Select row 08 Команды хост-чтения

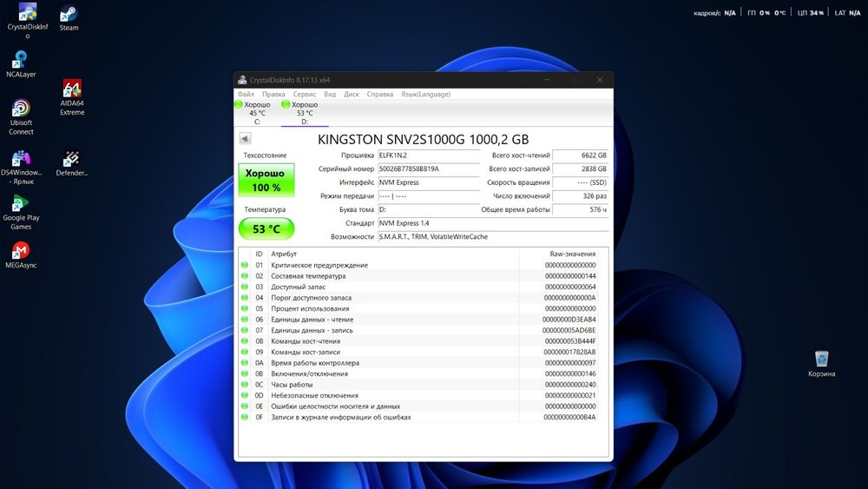419,341
